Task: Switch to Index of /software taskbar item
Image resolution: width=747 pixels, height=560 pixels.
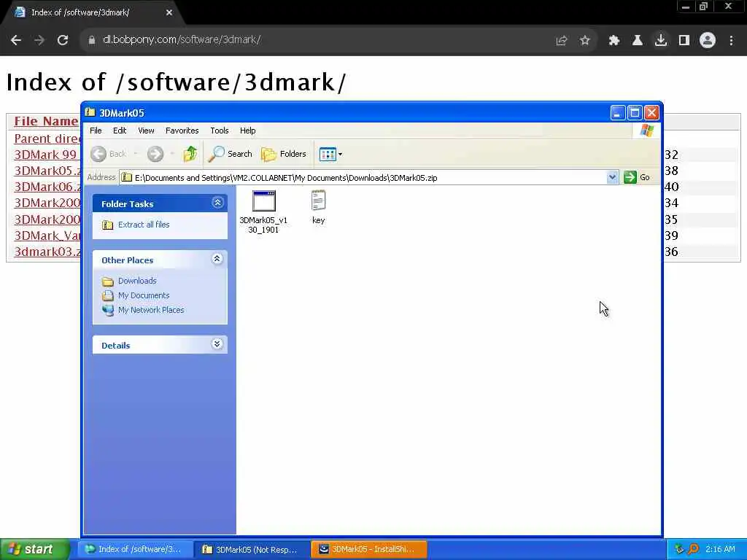Action: [135, 550]
